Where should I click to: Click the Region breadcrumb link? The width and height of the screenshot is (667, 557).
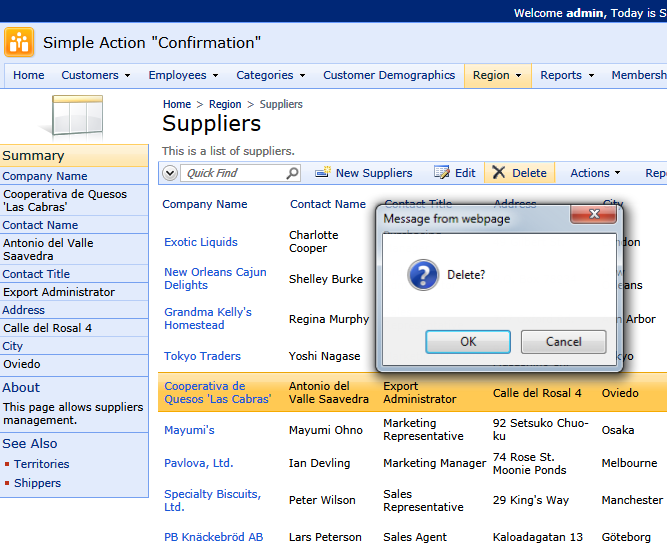pyautogui.click(x=225, y=104)
